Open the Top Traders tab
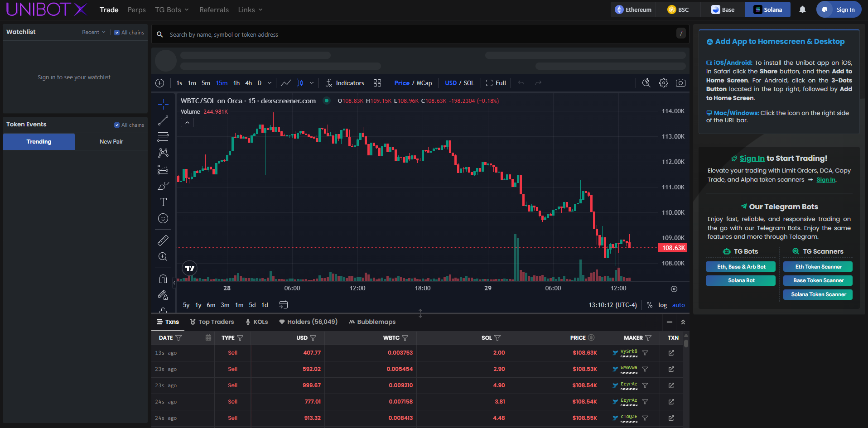This screenshot has height=428, width=868. pos(212,322)
